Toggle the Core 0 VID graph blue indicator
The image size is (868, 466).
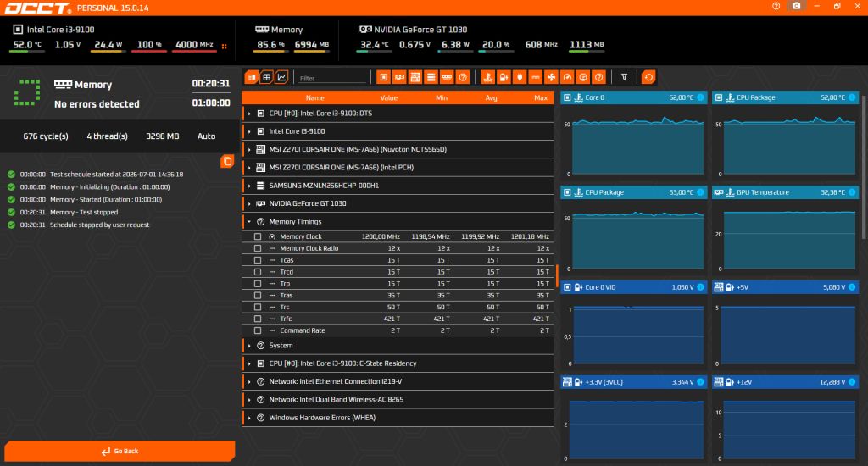(700, 287)
